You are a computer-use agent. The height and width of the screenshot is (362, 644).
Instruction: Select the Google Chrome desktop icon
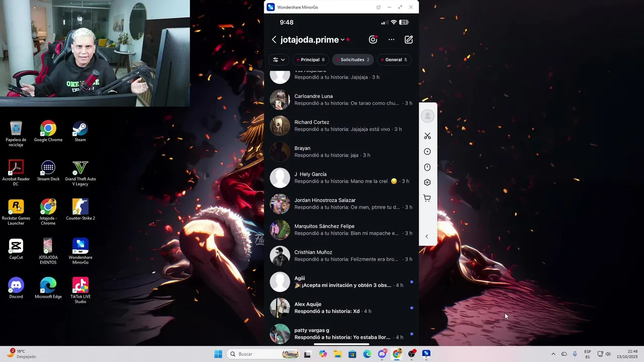(x=48, y=131)
